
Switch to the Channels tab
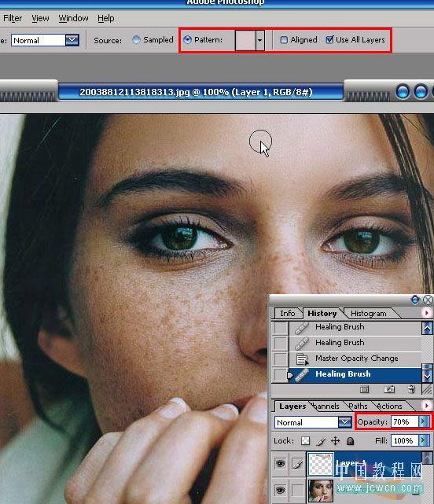(x=326, y=407)
